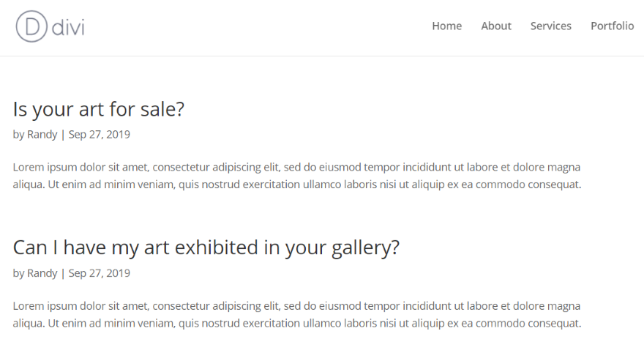The height and width of the screenshot is (342, 644).
Task: Click the "divi" wordmark beside the logo
Action: 69,27
